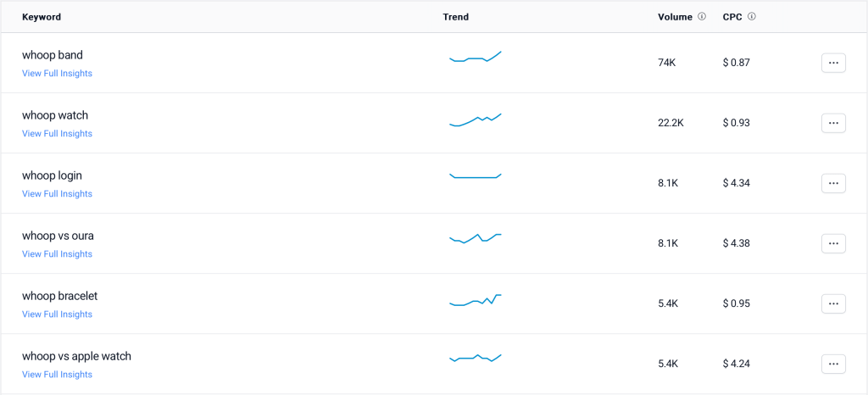This screenshot has height=395, width=868.
Task: View Full Insights for whoop vs apple watch
Action: (x=57, y=375)
